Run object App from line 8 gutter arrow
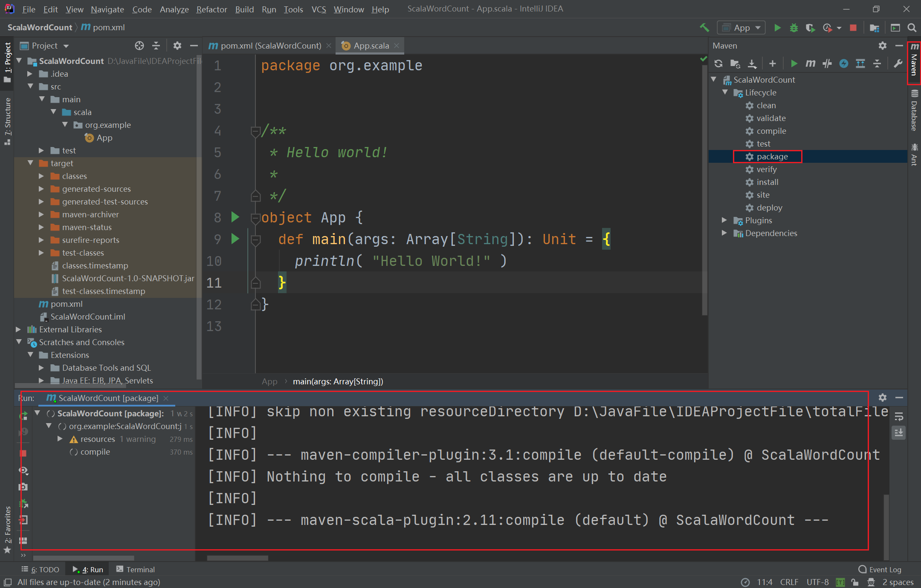 point(235,217)
